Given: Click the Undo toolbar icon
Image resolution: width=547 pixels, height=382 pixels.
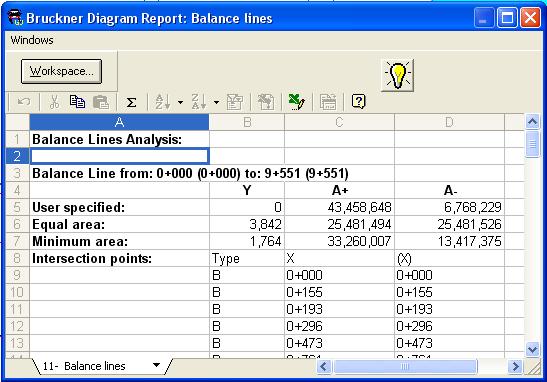Looking at the screenshot, I should [24, 102].
